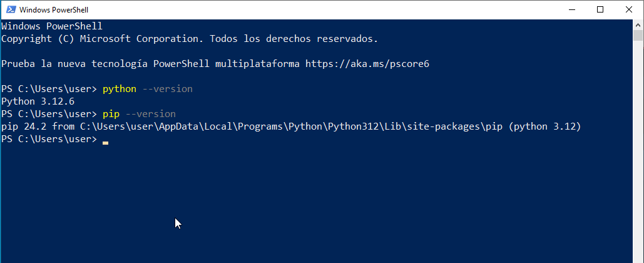Maximize the Windows PowerShell window
Image resolution: width=644 pixels, height=263 pixels.
[x=600, y=9]
